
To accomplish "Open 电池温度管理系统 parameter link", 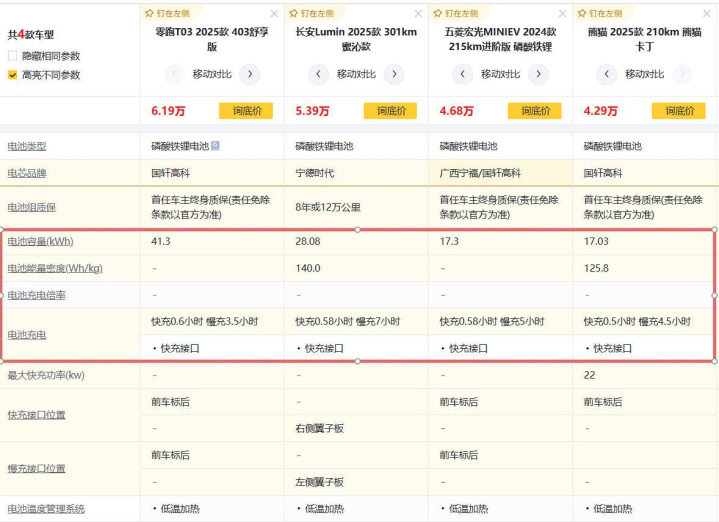I will 46,509.
